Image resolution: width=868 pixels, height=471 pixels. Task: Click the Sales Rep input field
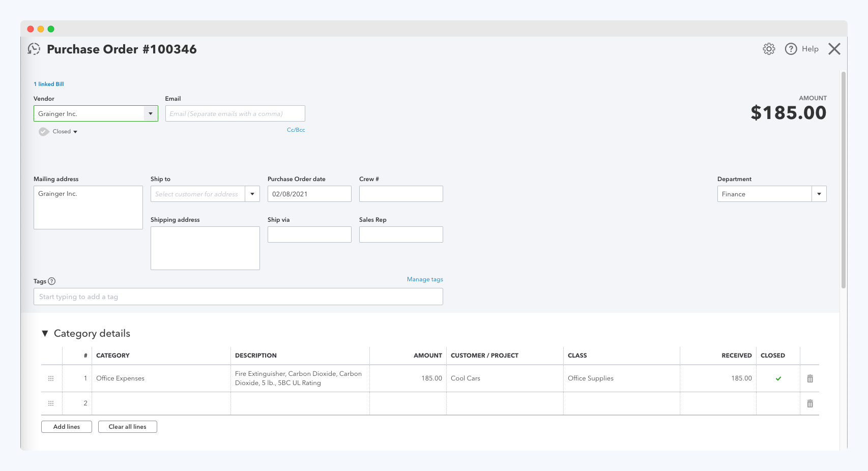coord(401,234)
